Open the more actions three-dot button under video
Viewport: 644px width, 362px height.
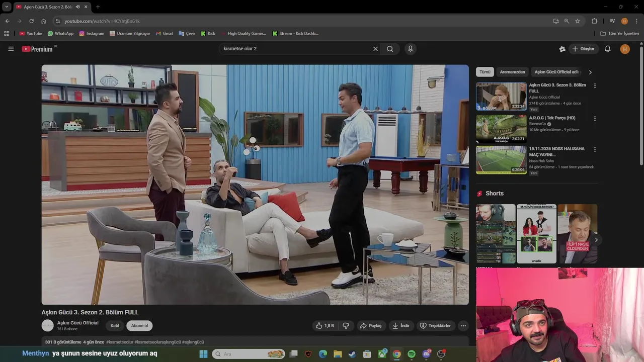point(463,326)
